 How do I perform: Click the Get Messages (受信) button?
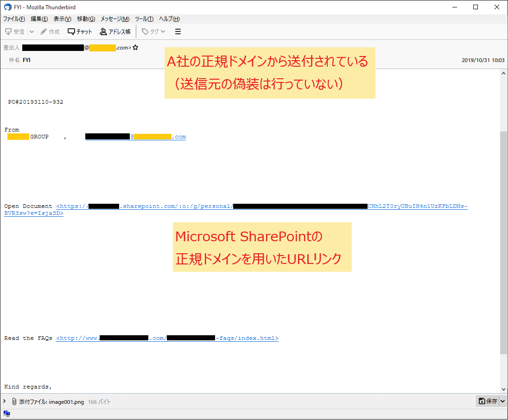point(15,31)
